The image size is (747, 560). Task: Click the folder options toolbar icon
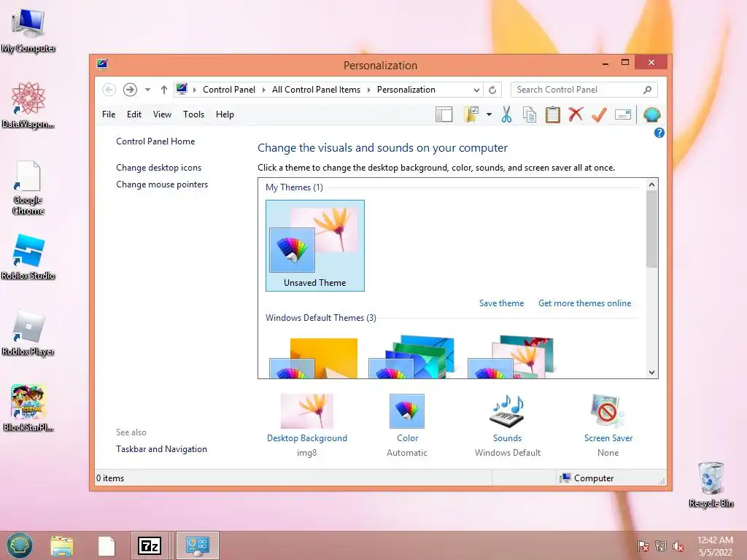point(471,114)
